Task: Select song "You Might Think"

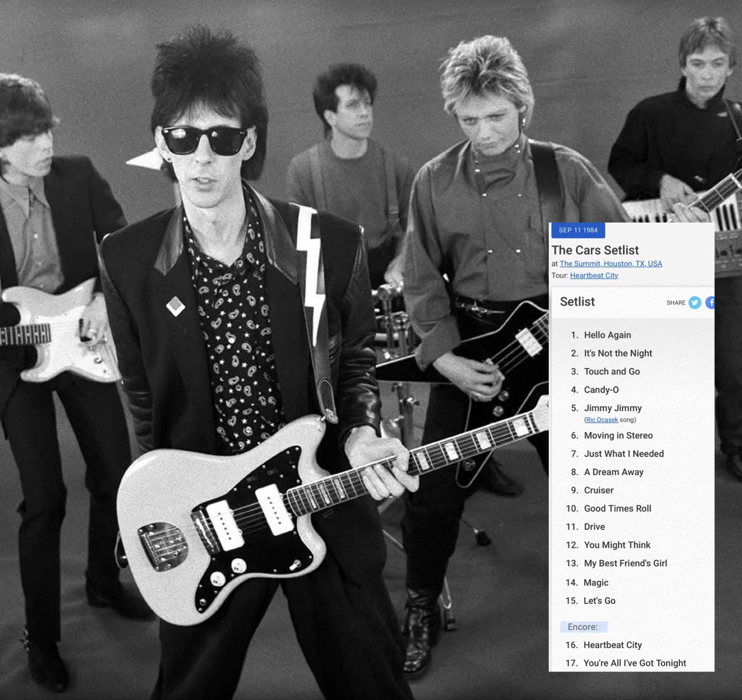Action: pos(617,546)
